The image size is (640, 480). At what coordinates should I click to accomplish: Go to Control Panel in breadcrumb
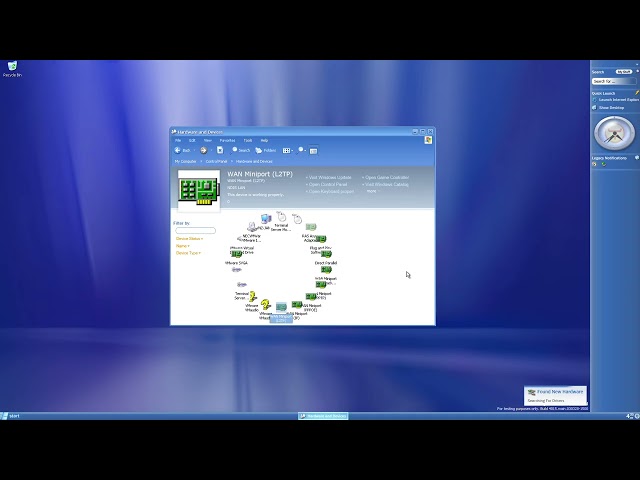tap(216, 161)
